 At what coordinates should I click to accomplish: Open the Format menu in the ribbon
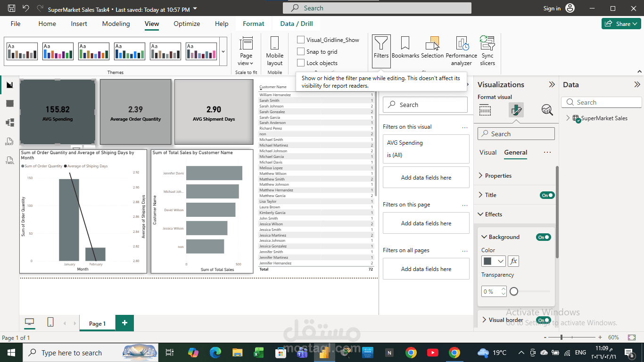253,23
